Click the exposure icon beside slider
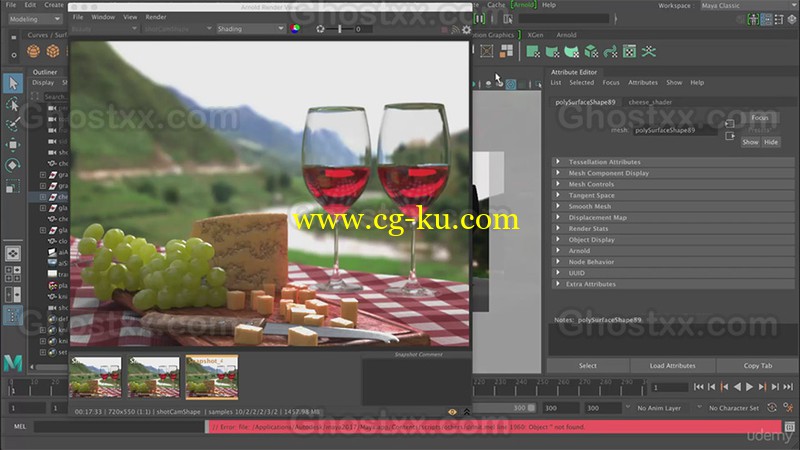This screenshot has width=800, height=450. pos(320,29)
